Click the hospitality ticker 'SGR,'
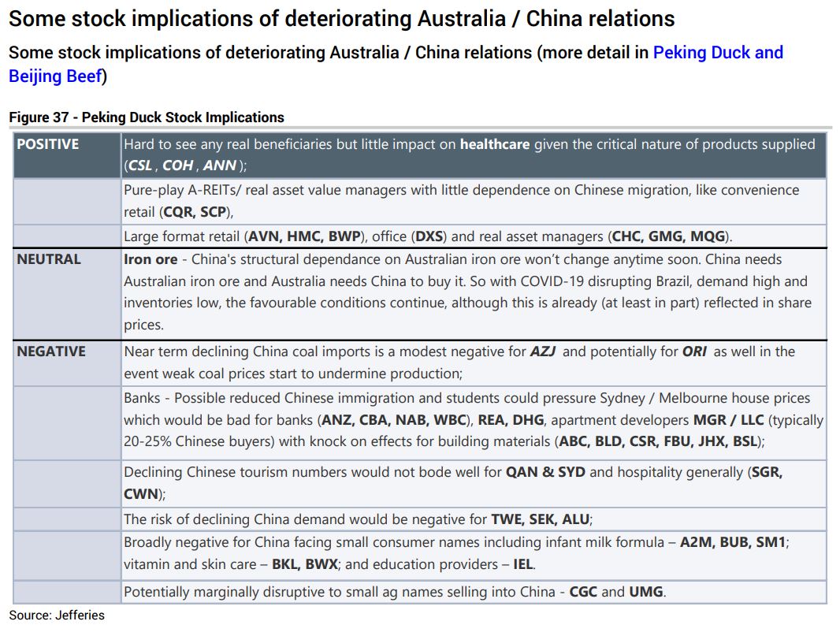The height and width of the screenshot is (636, 840). coord(768,472)
